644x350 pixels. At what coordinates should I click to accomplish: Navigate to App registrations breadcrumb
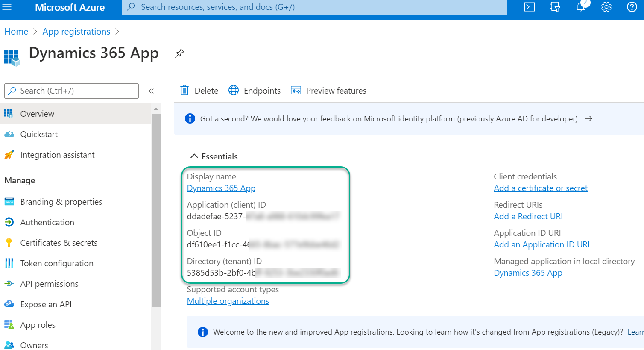pos(76,31)
